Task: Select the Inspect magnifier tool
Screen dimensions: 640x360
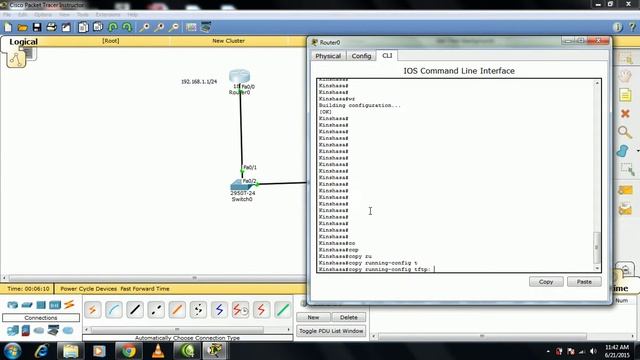Action: [x=625, y=132]
